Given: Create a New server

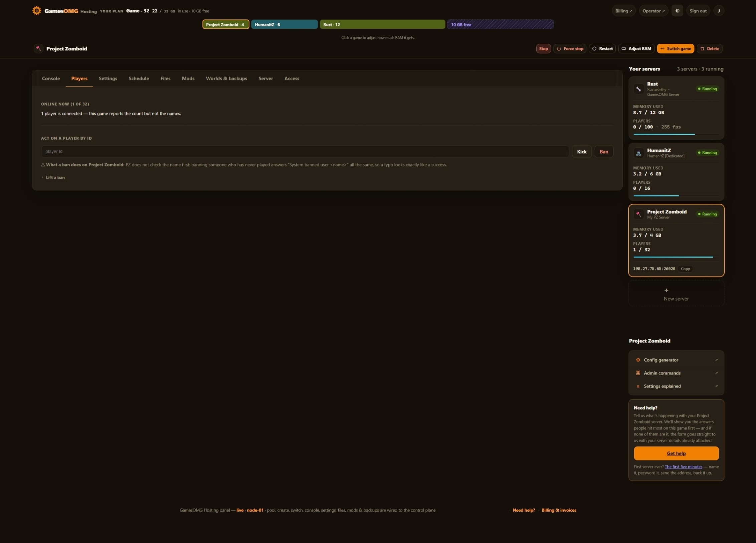Looking at the screenshot, I should point(676,294).
